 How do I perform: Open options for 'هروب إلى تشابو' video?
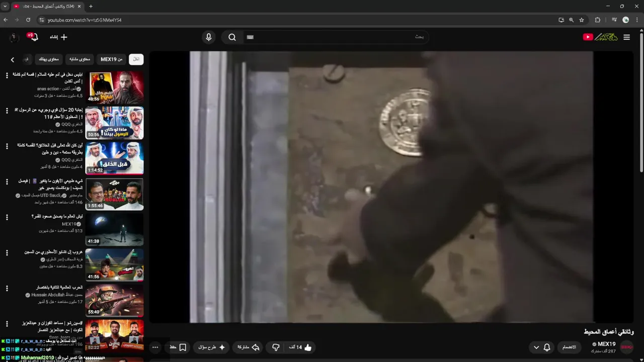pyautogui.click(x=7, y=253)
